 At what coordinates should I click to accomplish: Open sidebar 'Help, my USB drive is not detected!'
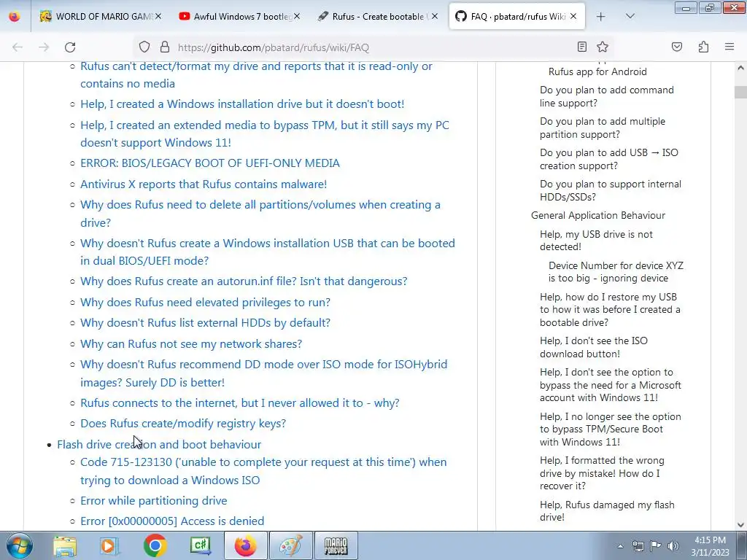click(x=596, y=241)
